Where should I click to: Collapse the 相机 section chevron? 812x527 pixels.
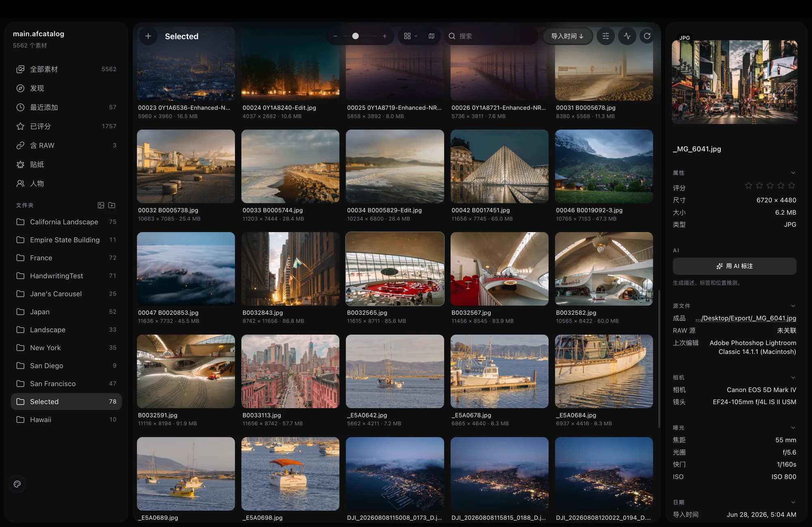pos(793,378)
